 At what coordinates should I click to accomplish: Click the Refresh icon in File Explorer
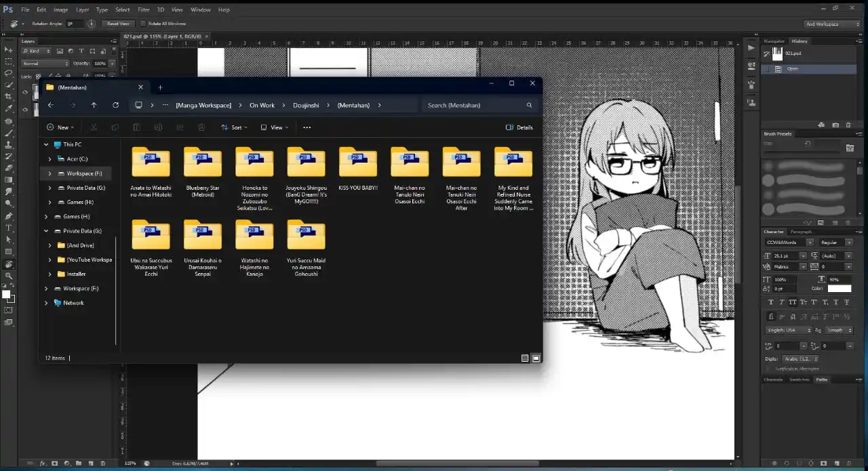(x=115, y=105)
